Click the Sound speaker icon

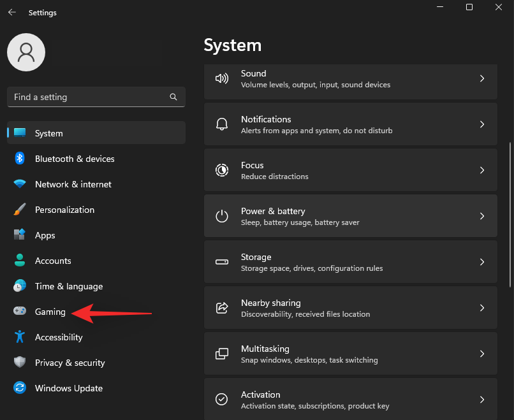pyautogui.click(x=221, y=78)
